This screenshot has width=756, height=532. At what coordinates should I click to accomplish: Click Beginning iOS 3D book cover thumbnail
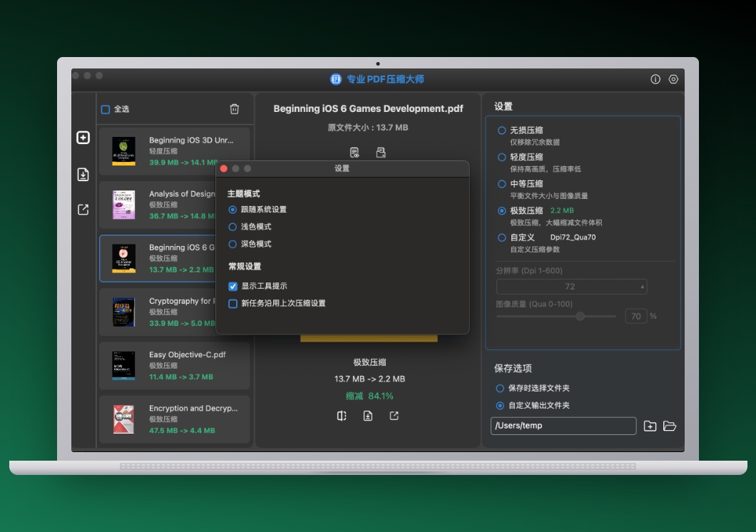[123, 151]
